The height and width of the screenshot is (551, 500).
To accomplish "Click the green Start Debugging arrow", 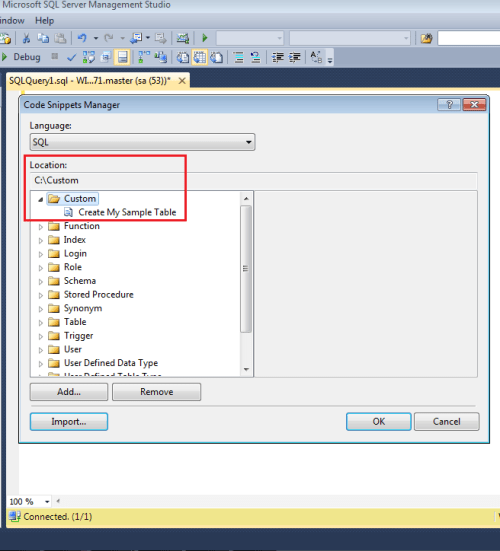I will click(x=205, y=38).
